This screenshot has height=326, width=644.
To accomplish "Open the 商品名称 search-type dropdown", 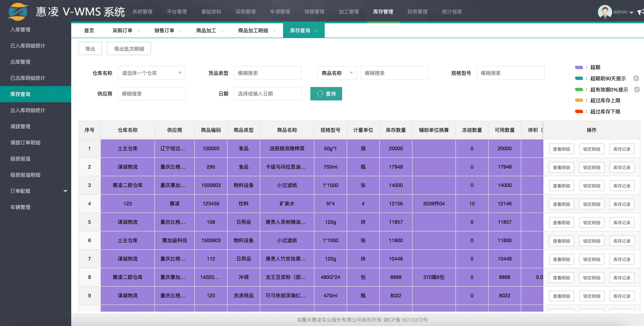I will click(337, 73).
